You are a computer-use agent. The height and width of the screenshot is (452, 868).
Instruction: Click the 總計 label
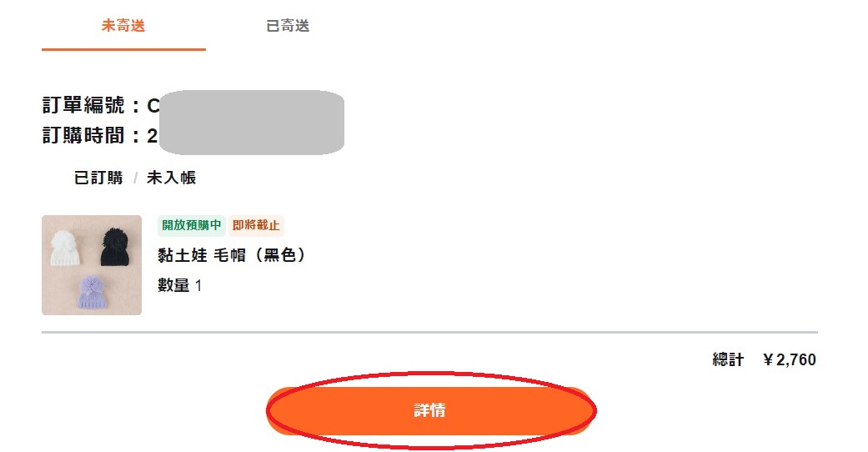click(728, 360)
